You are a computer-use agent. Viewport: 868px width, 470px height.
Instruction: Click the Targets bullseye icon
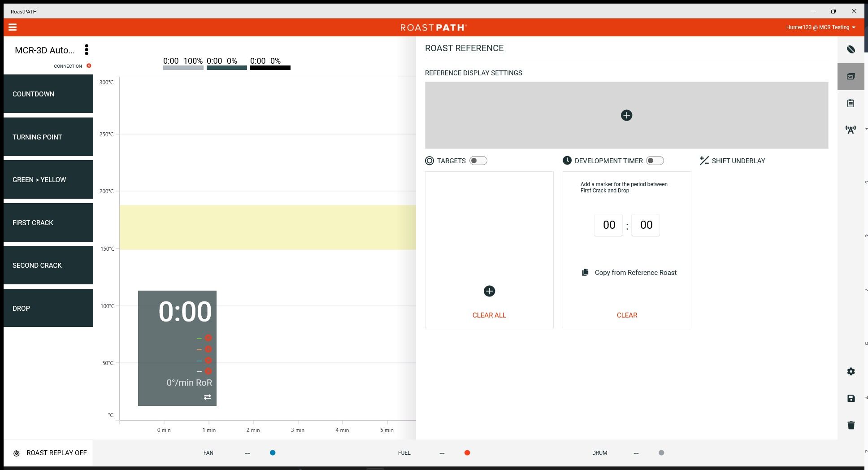[430, 161]
